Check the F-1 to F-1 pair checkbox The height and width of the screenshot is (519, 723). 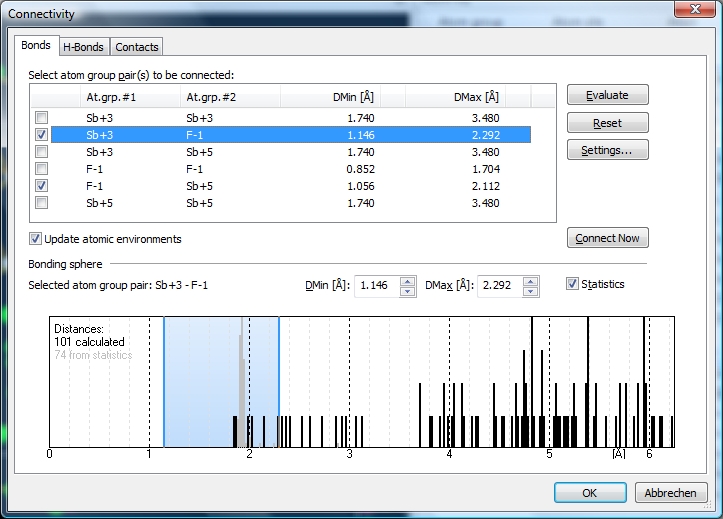point(41,169)
